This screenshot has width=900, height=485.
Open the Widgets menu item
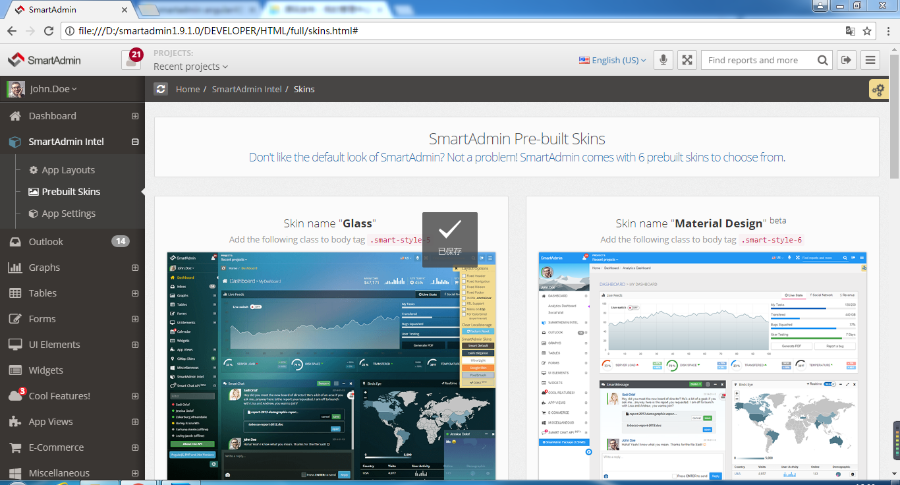point(72,370)
